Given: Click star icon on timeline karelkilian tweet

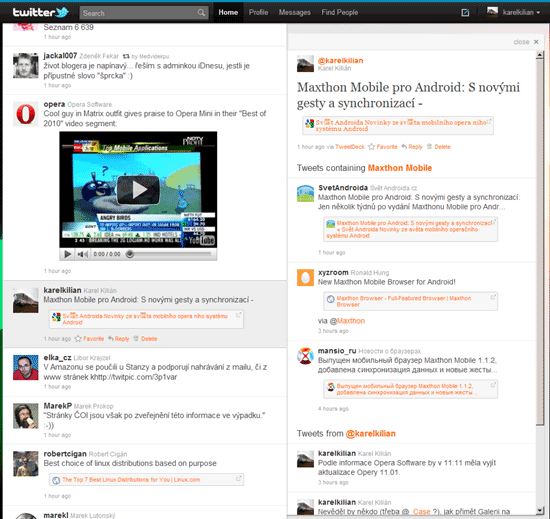Looking at the screenshot, I should point(78,338).
